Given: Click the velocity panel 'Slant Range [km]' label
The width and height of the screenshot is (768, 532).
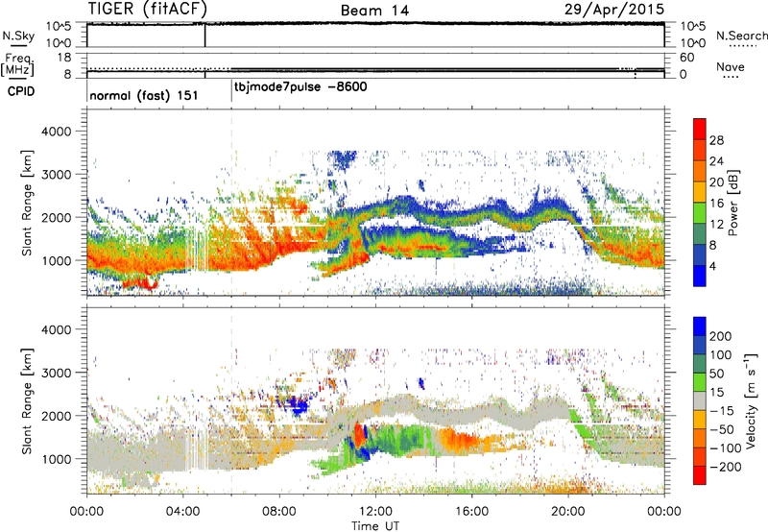Looking at the screenshot, I should pos(27,401).
